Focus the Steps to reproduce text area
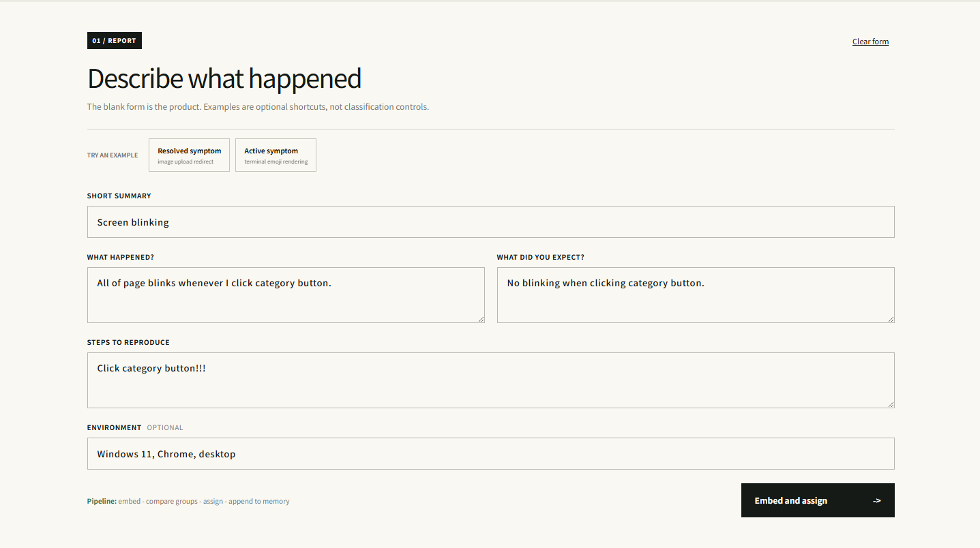 490,380
